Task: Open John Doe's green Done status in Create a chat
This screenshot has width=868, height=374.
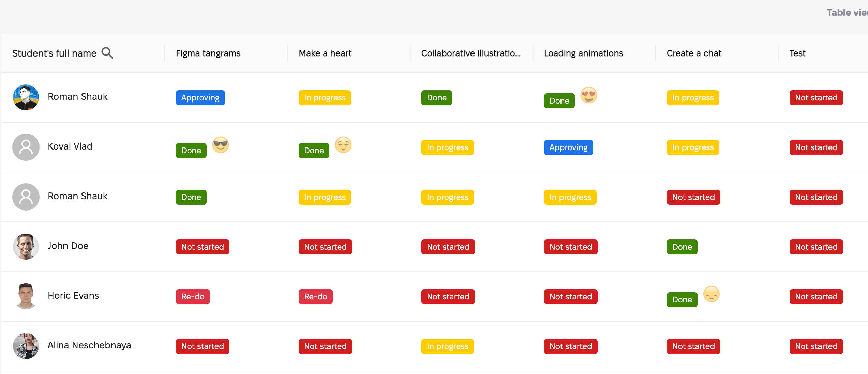Action: pyautogui.click(x=682, y=247)
